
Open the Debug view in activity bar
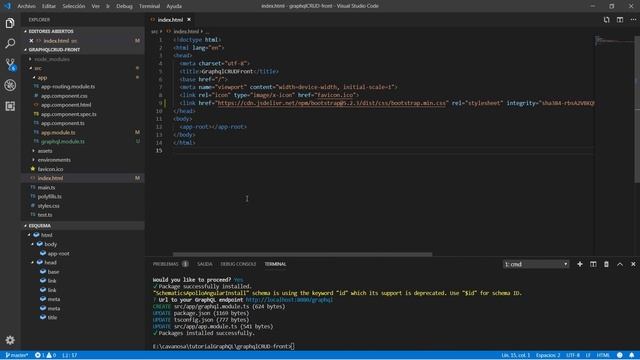click(x=10, y=85)
